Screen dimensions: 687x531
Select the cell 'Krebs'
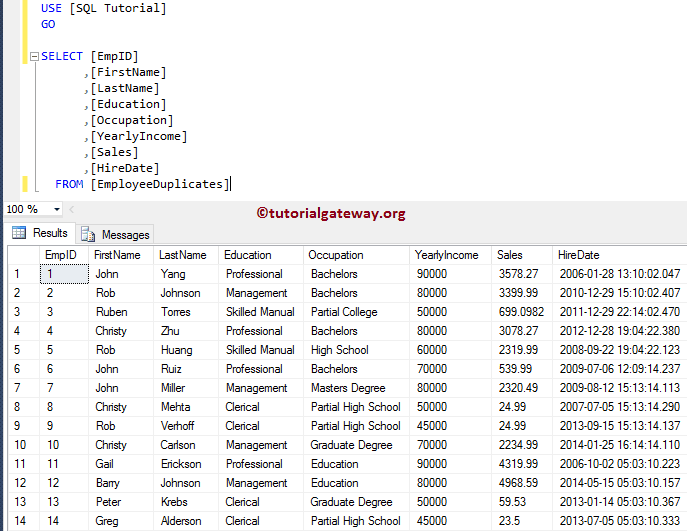point(186,502)
